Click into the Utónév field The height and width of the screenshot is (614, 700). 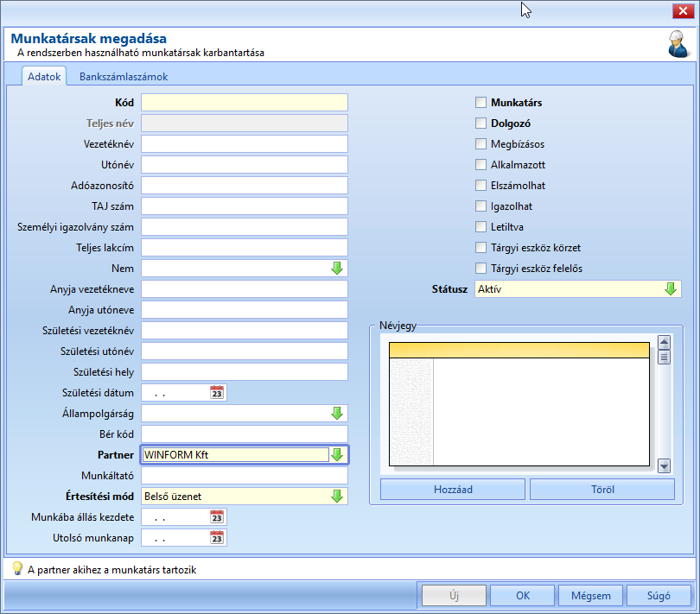coord(245,165)
